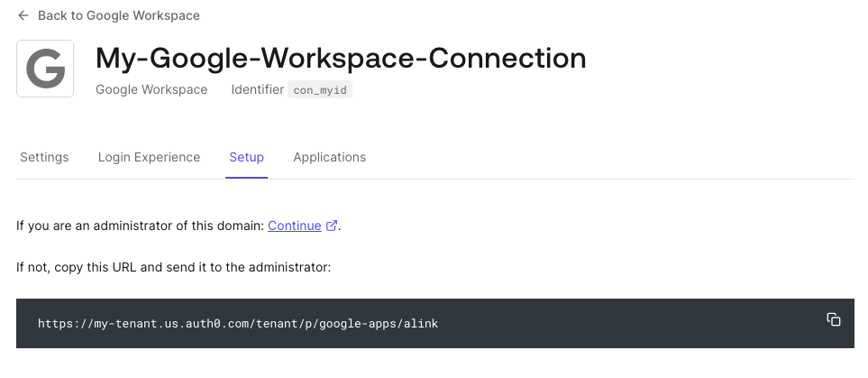Select the Setup tab

(x=246, y=157)
